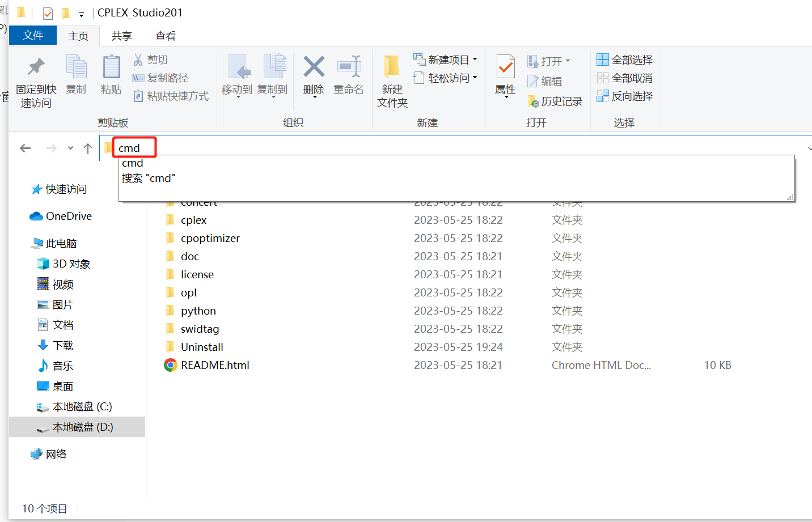
Task: Open the File (文件) tab
Action: pos(33,35)
